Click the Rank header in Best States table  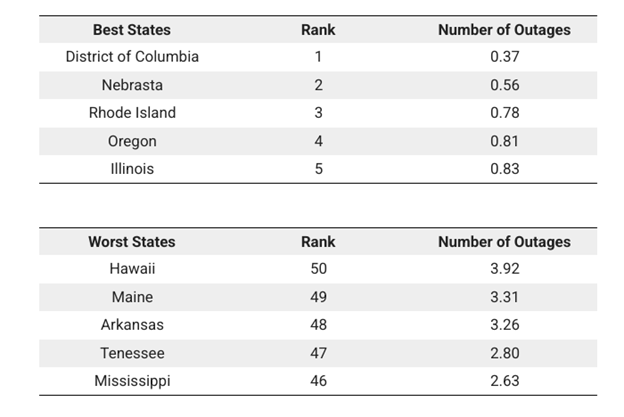coord(318,30)
